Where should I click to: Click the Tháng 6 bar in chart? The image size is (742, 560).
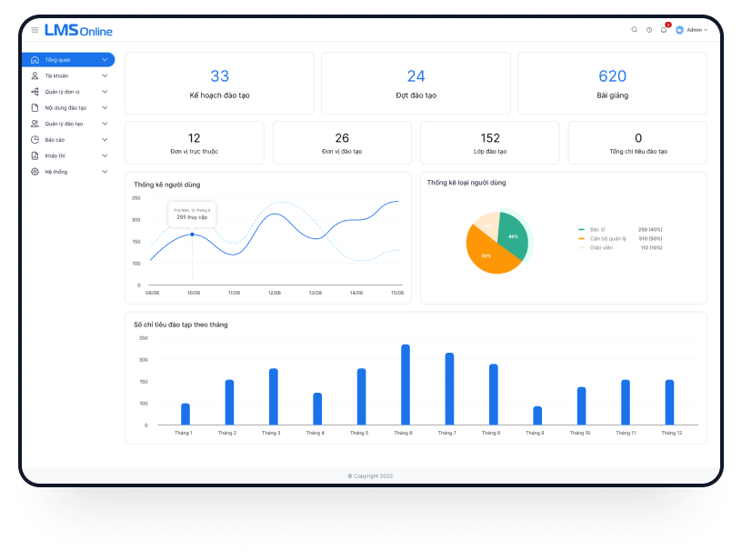click(406, 385)
